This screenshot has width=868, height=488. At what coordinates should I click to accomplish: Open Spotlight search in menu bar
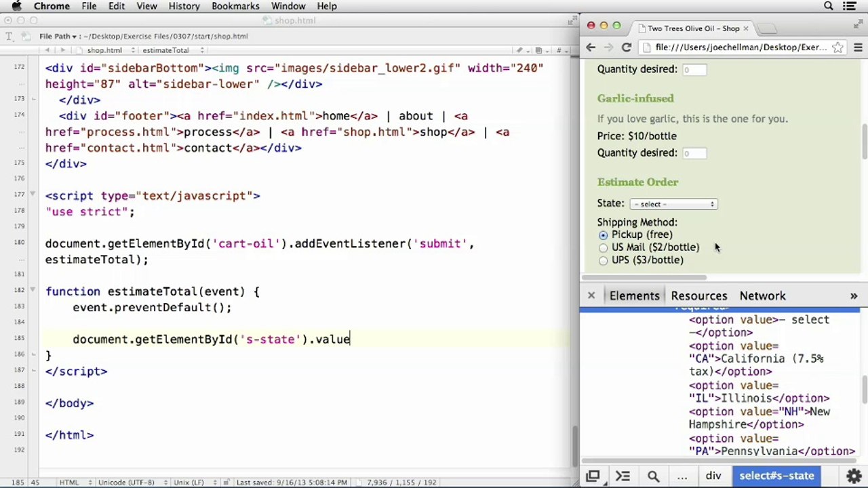click(829, 6)
